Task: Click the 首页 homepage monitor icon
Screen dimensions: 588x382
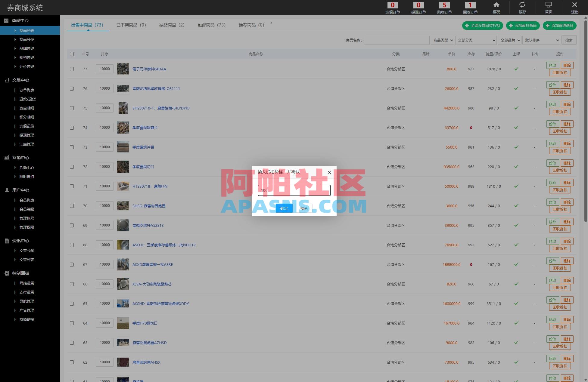Action: (x=549, y=8)
